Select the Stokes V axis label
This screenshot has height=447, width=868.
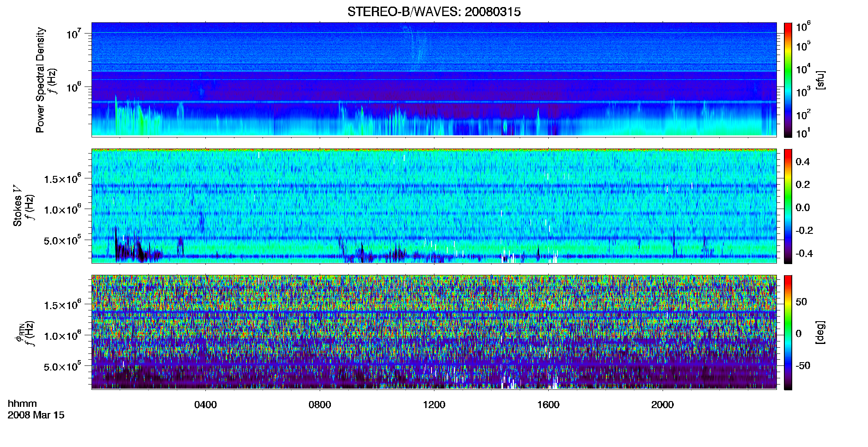coord(17,206)
